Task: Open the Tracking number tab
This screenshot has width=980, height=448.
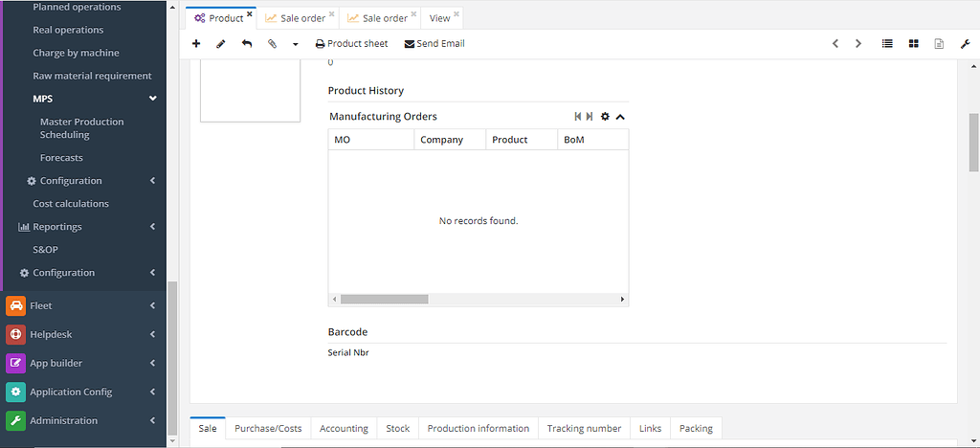Action: [x=585, y=429]
